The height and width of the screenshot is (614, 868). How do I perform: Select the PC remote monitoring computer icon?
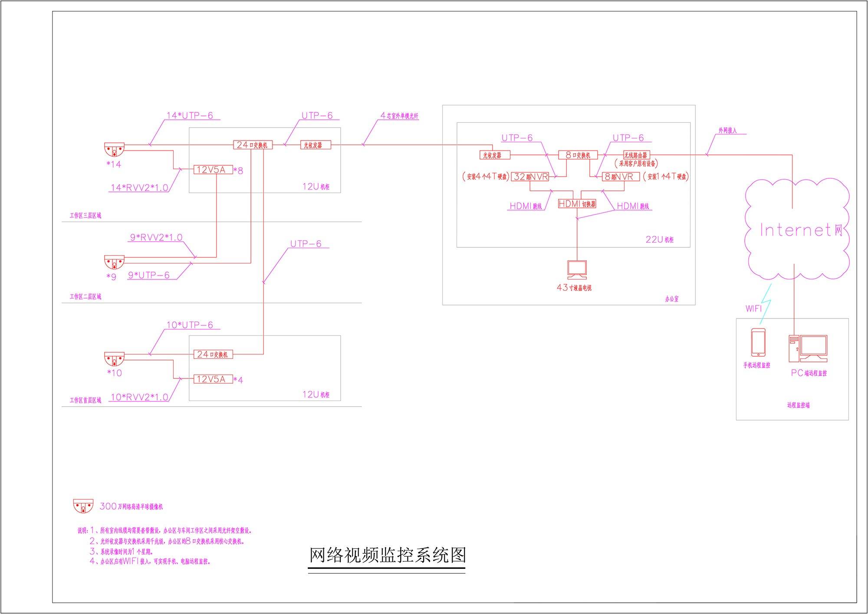pyautogui.click(x=808, y=348)
